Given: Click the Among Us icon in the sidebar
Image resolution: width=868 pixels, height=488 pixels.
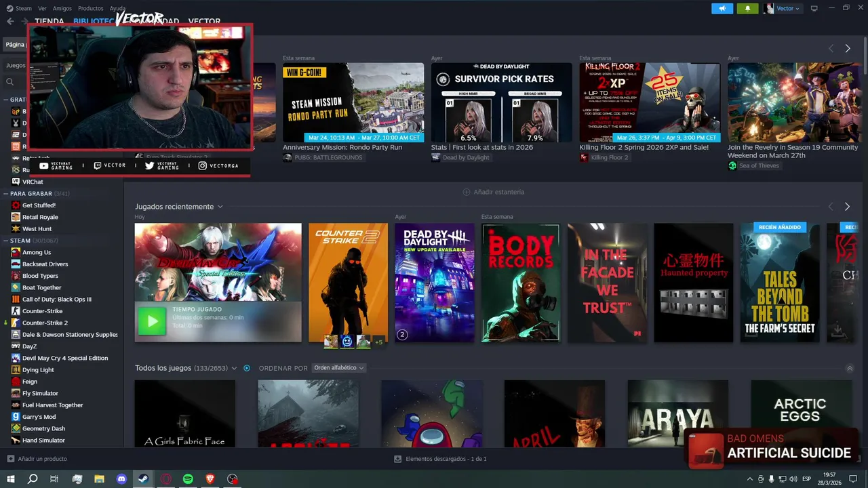Looking at the screenshot, I should pyautogui.click(x=16, y=252).
